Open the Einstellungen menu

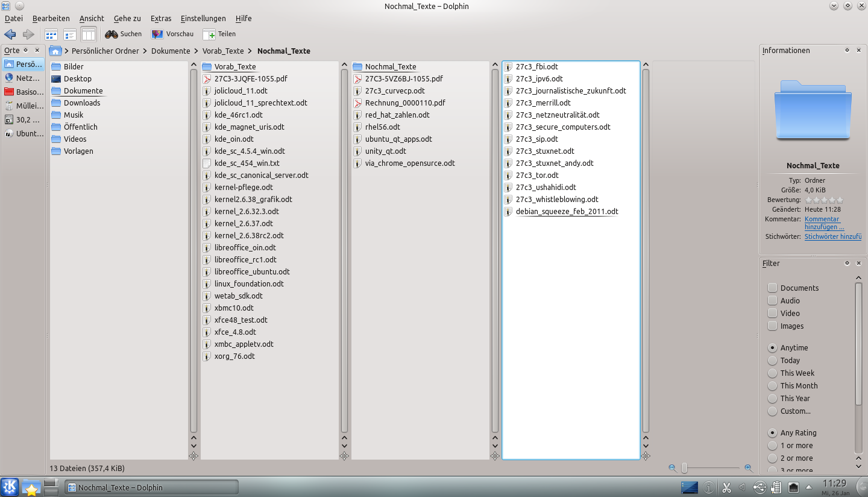click(x=203, y=19)
